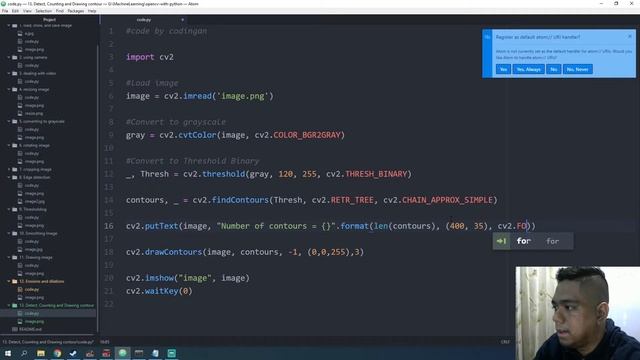Dismiss the URI handler notification with X
The image size is (640, 360).
pyautogui.click(x=630, y=36)
